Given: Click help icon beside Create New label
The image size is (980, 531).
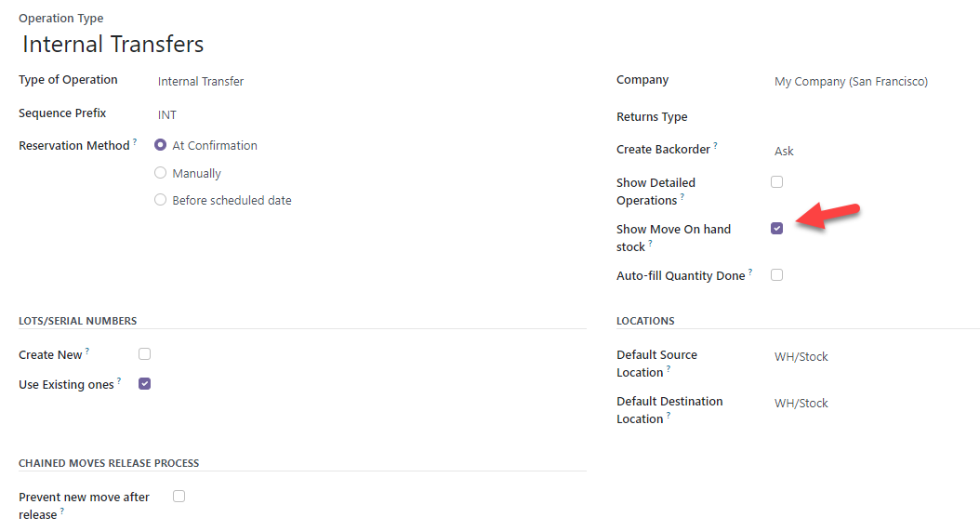Looking at the screenshot, I should (x=86, y=352).
